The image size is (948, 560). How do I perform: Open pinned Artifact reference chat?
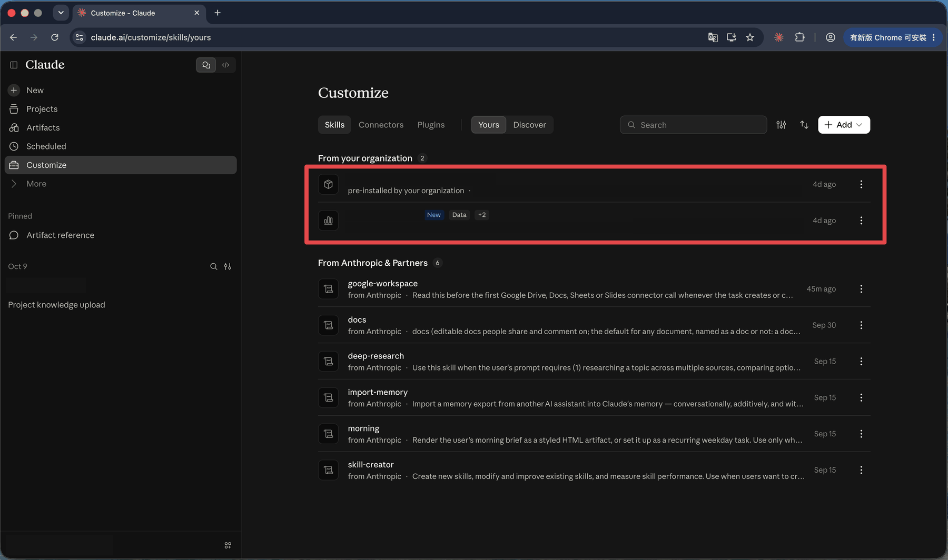(x=121, y=235)
